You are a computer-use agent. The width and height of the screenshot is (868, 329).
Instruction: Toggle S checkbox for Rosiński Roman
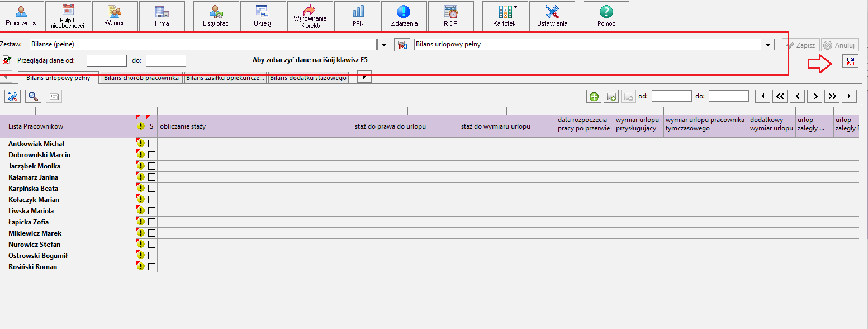[151, 267]
